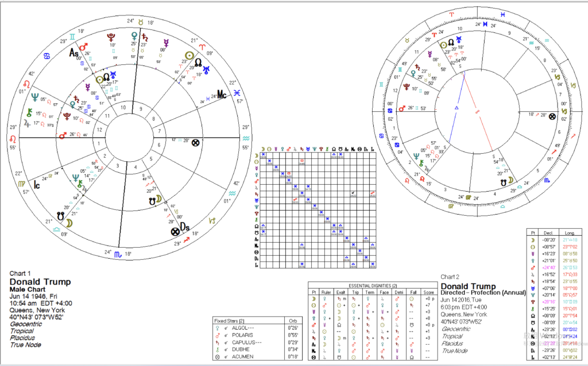Click Part of Fortune glyph in Chart 1
The height and width of the screenshot is (366, 588).
197,142
